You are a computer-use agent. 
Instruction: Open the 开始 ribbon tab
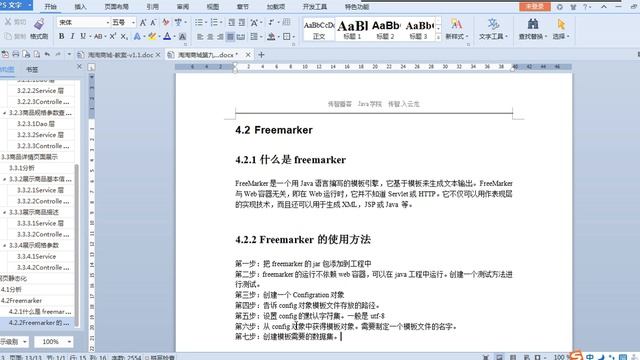(x=51, y=7)
